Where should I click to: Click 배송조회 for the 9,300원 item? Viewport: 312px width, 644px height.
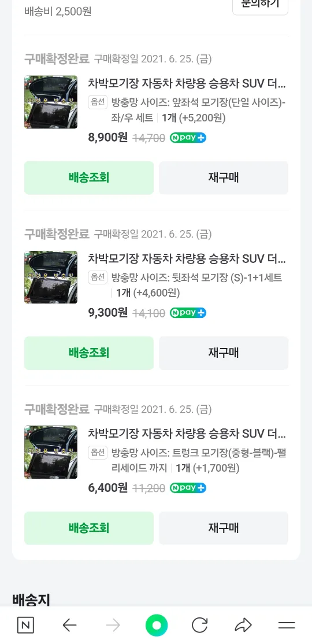[x=88, y=353]
